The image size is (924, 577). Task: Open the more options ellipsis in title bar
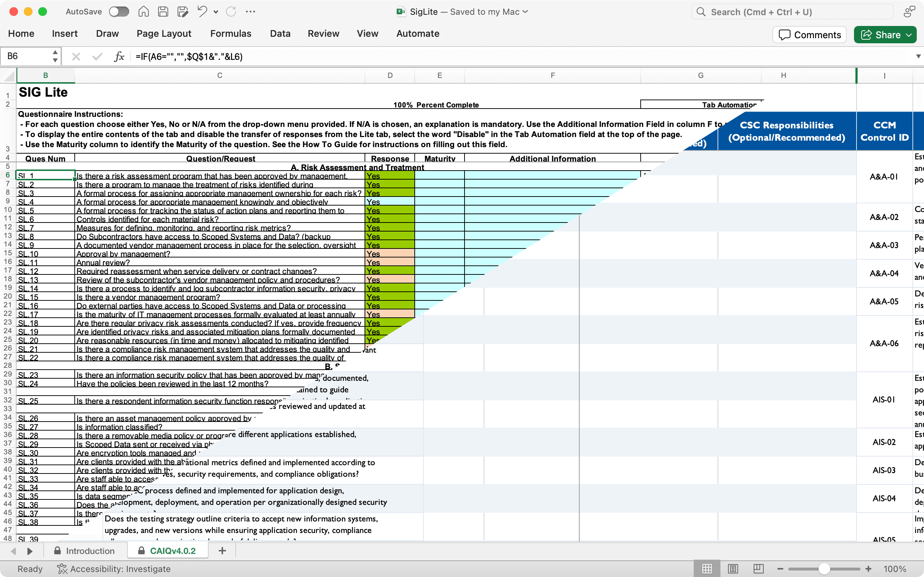pos(250,12)
